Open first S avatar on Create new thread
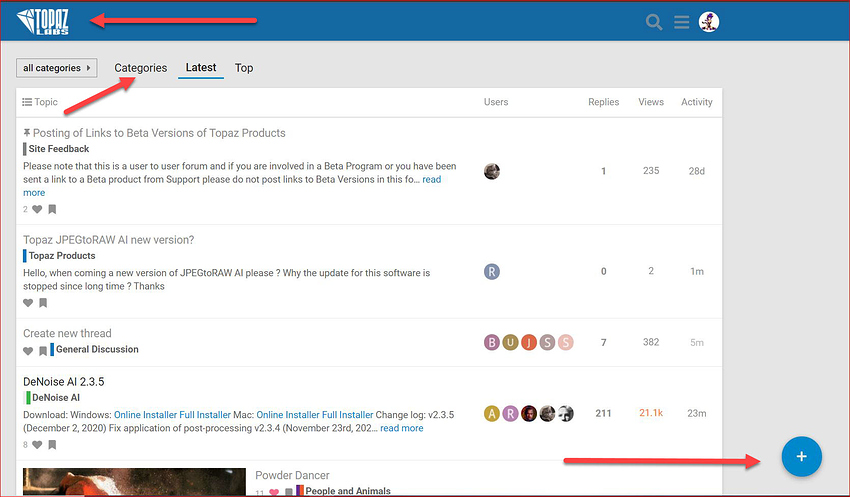Viewport: 850px width, 497px height. click(547, 343)
